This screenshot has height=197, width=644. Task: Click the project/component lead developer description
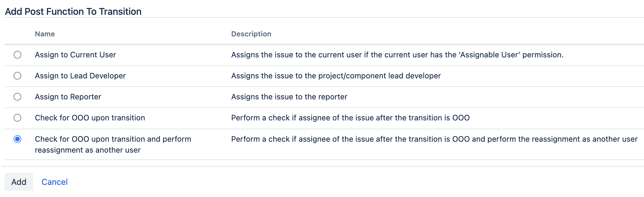tap(336, 76)
